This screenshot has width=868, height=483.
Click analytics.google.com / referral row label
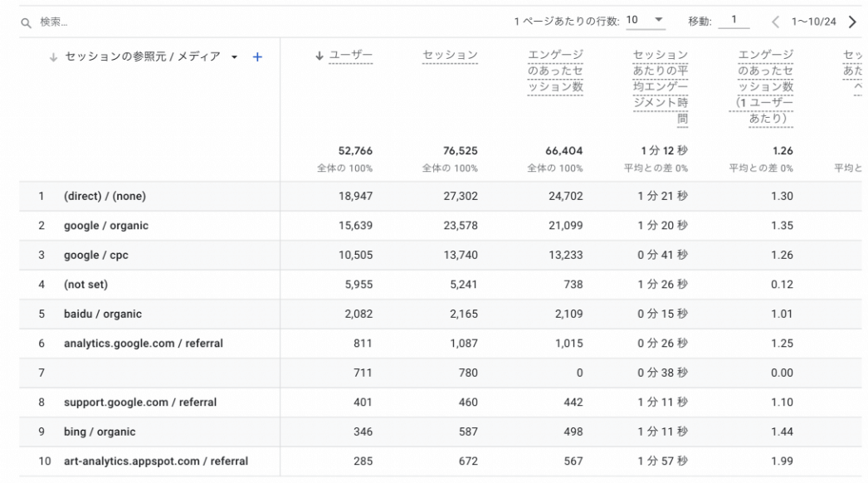144,344
